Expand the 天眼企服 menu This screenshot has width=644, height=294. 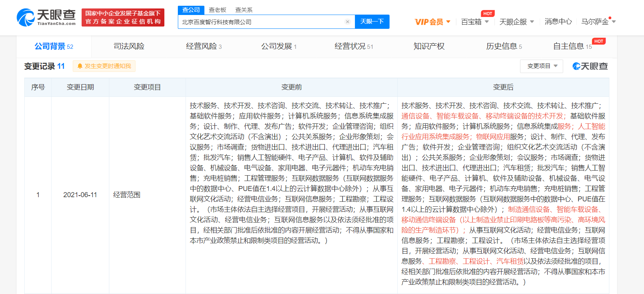pyautogui.click(x=516, y=22)
